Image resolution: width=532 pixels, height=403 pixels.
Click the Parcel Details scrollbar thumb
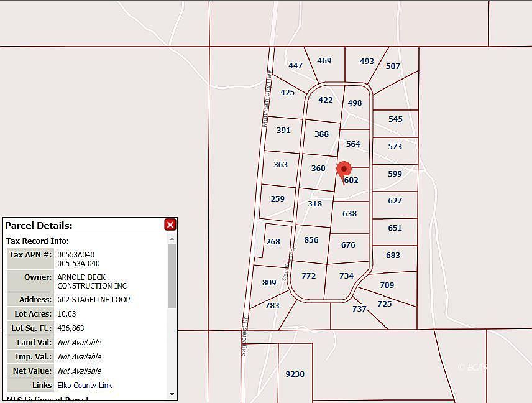(172, 277)
